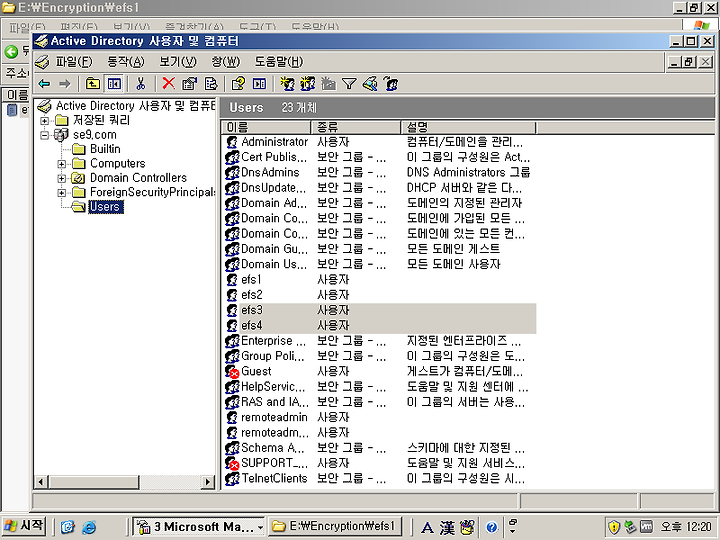Select the disabled Guest user row
Viewport: 720px width, 540px height.
tap(380, 371)
